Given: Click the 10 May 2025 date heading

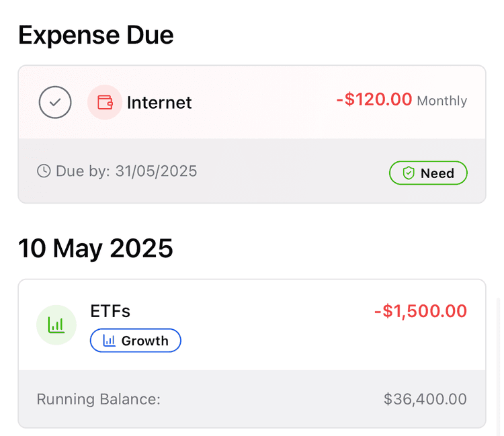Looking at the screenshot, I should (x=95, y=249).
